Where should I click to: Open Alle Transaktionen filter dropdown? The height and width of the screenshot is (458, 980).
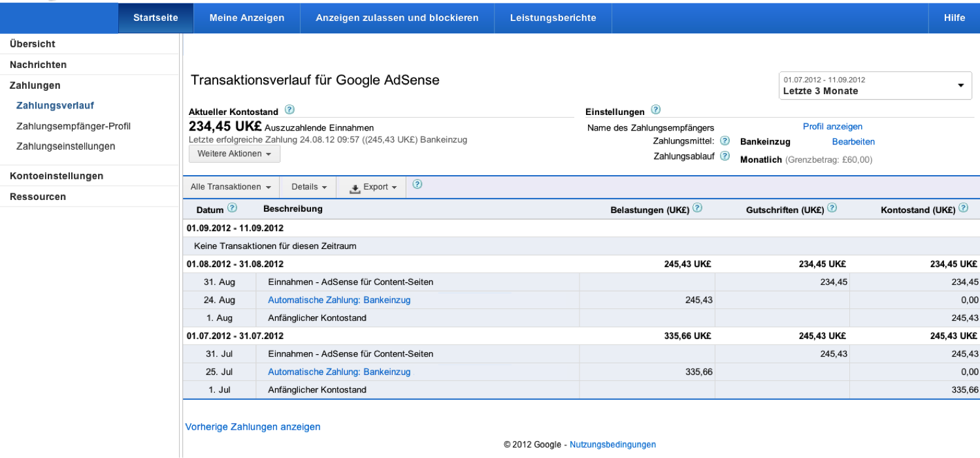tap(231, 187)
